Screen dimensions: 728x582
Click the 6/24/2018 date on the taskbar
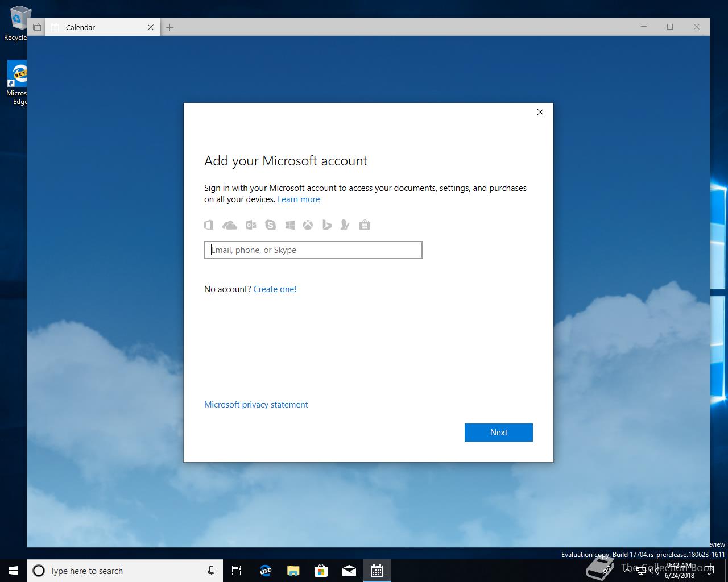tap(680, 576)
